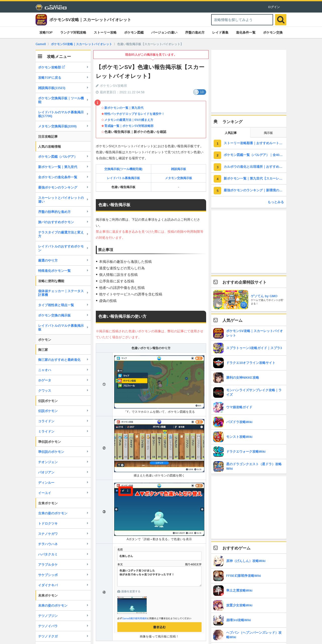The height and width of the screenshot is (644, 322).
Task: Expand the 雑談掲示板(11523) menu arrow
Action: 87,88
